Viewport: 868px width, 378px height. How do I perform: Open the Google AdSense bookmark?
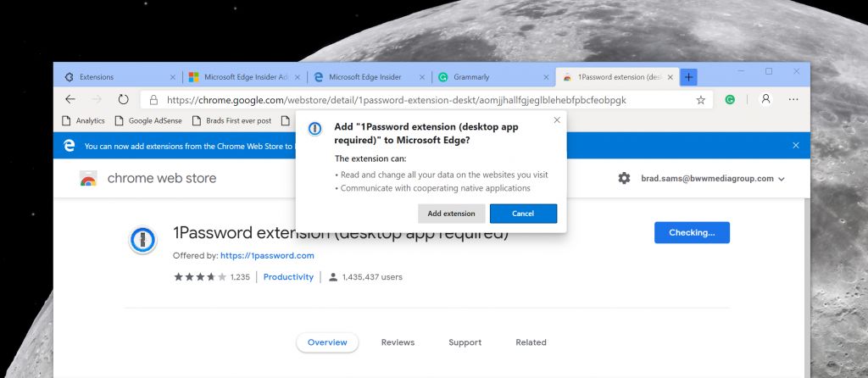(x=148, y=120)
